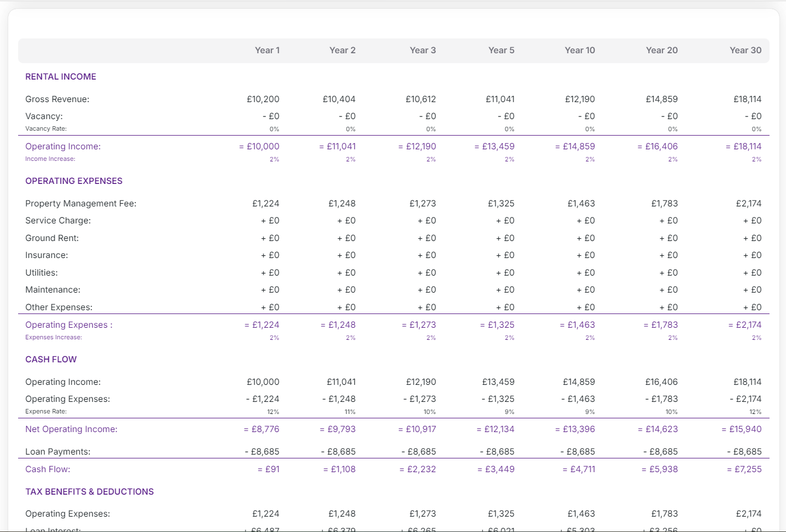The height and width of the screenshot is (532, 786).
Task: Select Net Operating Income = £14,623 for Year 20
Action: click(x=657, y=429)
